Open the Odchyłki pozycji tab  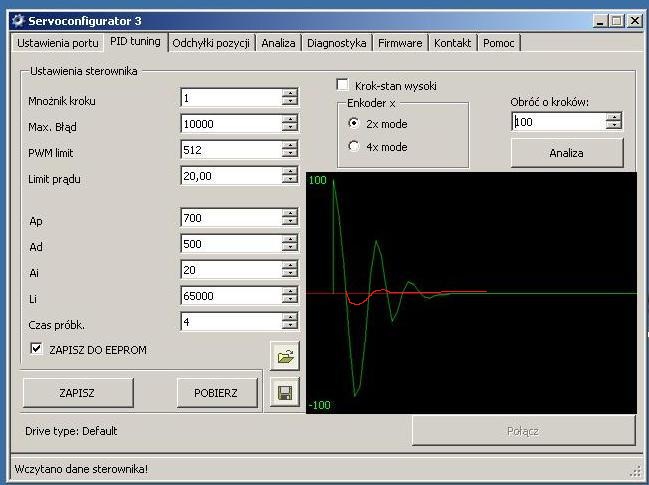pos(211,43)
